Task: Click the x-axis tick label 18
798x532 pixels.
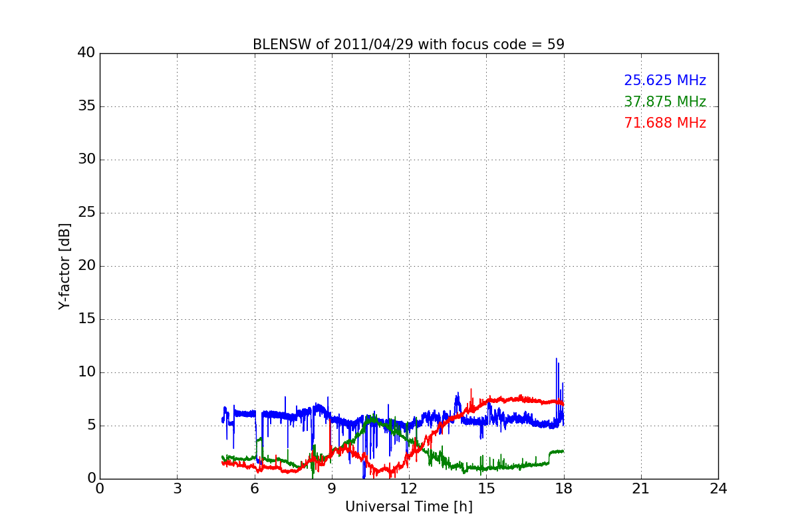Action: pos(564,489)
